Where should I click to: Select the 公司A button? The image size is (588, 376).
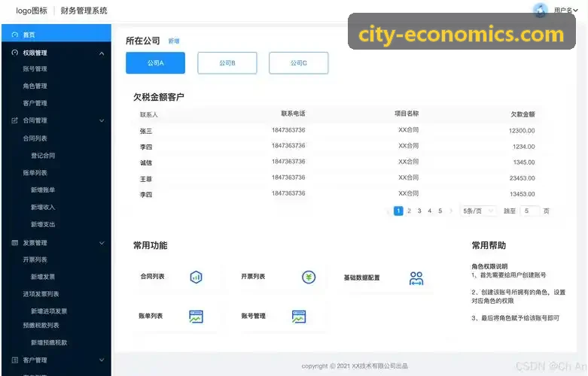pyautogui.click(x=155, y=63)
